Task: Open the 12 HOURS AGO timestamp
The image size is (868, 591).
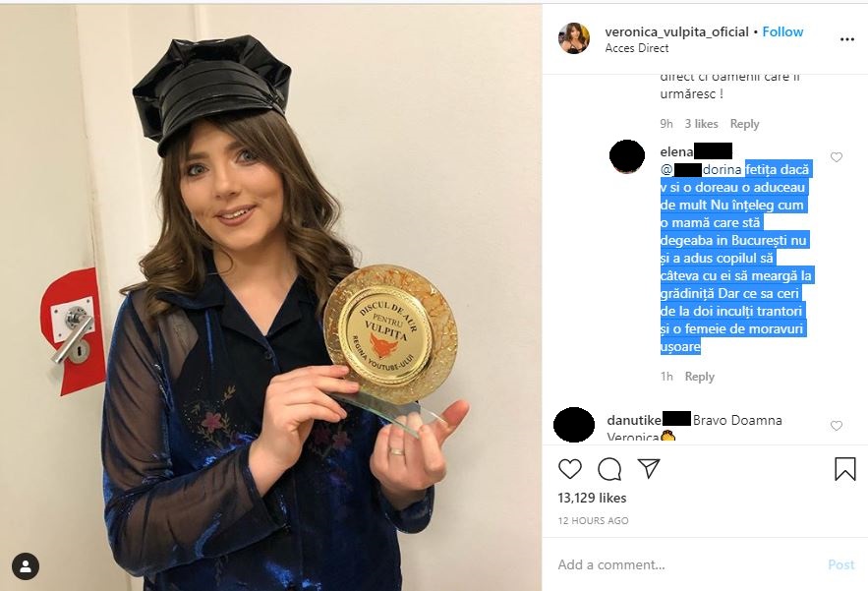Action: (x=593, y=520)
